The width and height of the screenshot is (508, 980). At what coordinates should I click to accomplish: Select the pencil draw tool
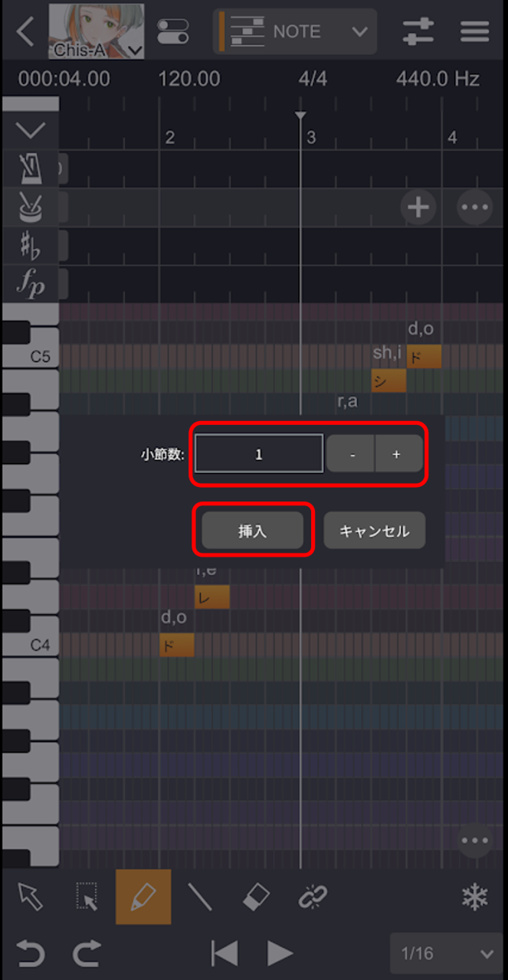point(143,897)
